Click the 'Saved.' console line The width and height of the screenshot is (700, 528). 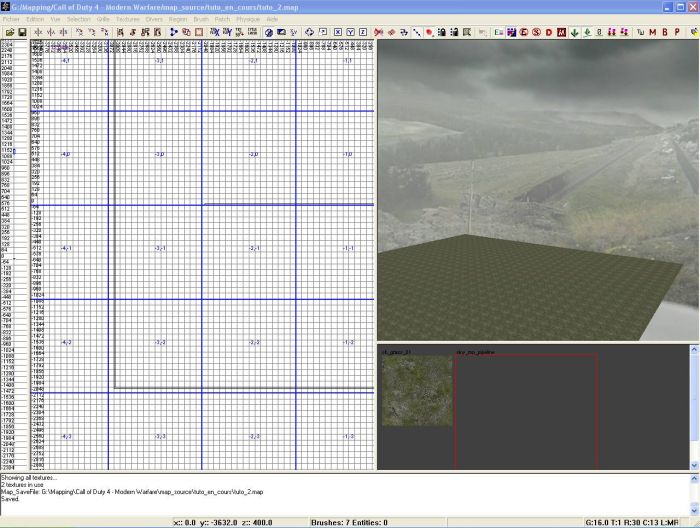coord(10,499)
